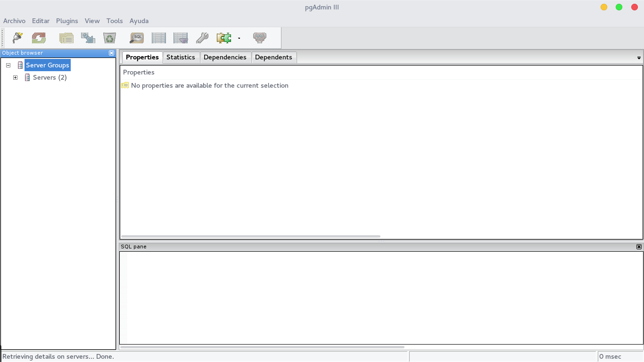Switch to the Dependencies tab

pyautogui.click(x=225, y=57)
